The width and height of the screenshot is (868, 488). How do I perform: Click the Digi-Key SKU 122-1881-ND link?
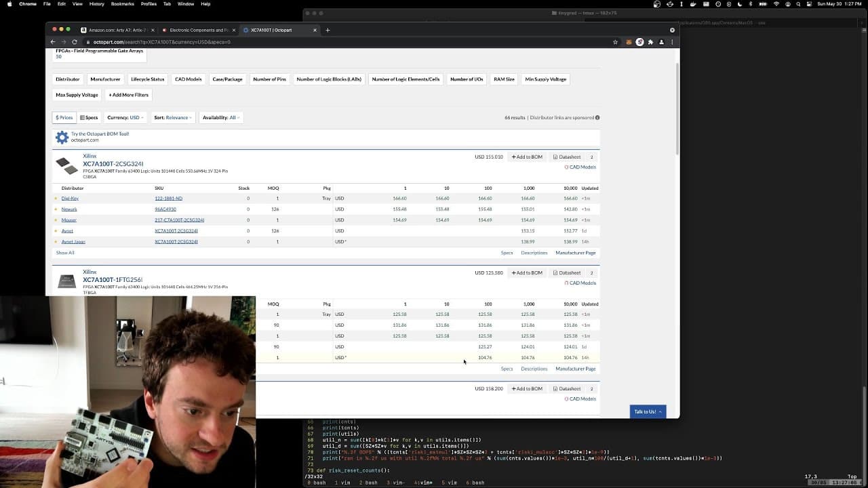(168, 199)
